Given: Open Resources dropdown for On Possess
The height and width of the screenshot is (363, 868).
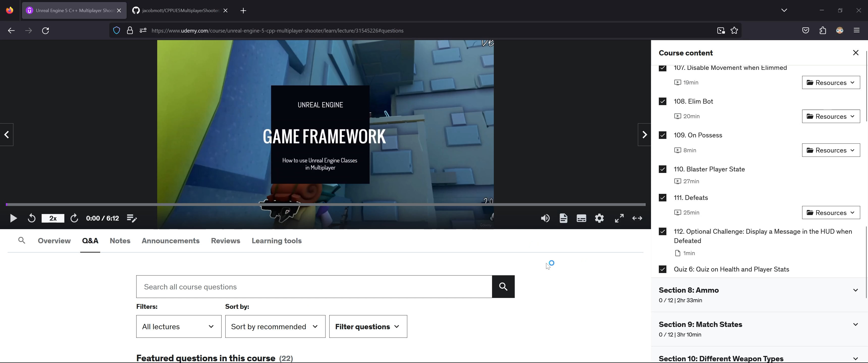Looking at the screenshot, I should click(831, 150).
